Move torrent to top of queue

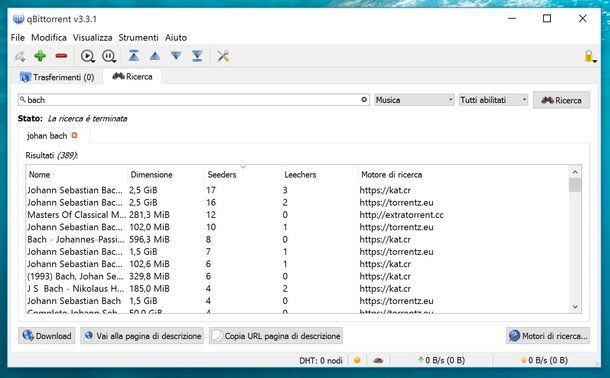tap(134, 56)
